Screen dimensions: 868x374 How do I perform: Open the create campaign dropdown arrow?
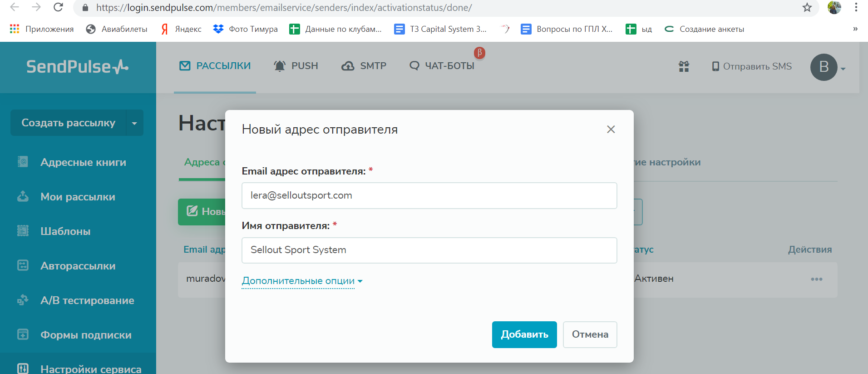[x=134, y=123]
